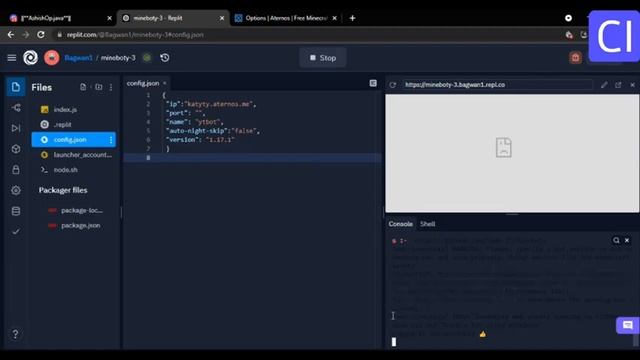Close the webview pane
This screenshot has width=640, height=360.
(632, 85)
